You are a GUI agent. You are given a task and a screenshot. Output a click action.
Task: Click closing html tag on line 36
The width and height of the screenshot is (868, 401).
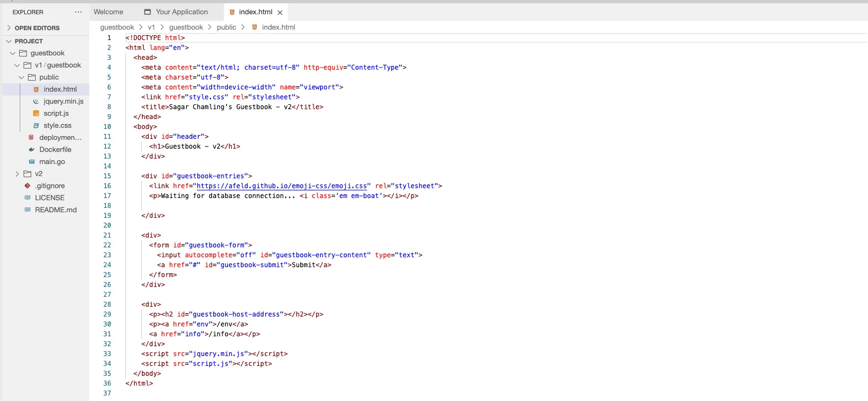coord(139,383)
